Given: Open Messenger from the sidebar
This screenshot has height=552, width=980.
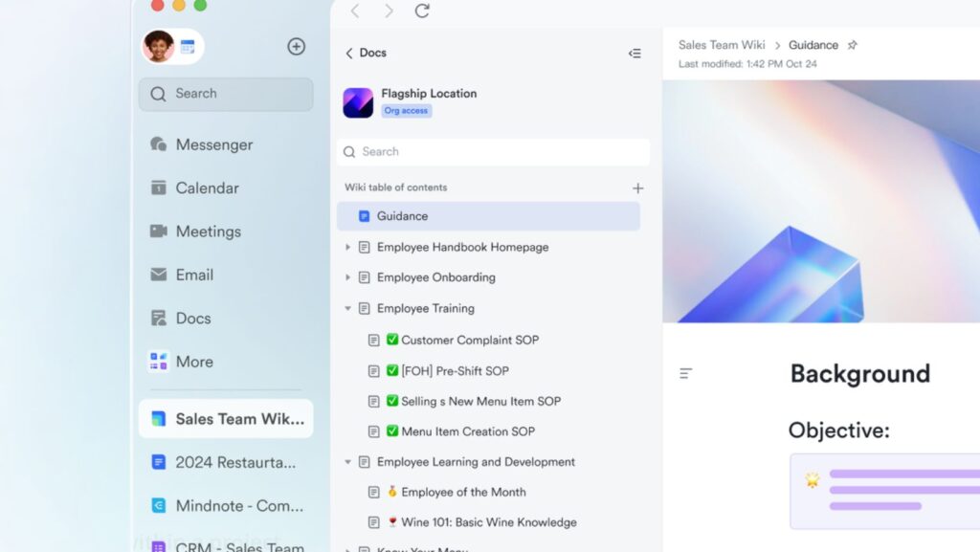Looking at the screenshot, I should 214,145.
